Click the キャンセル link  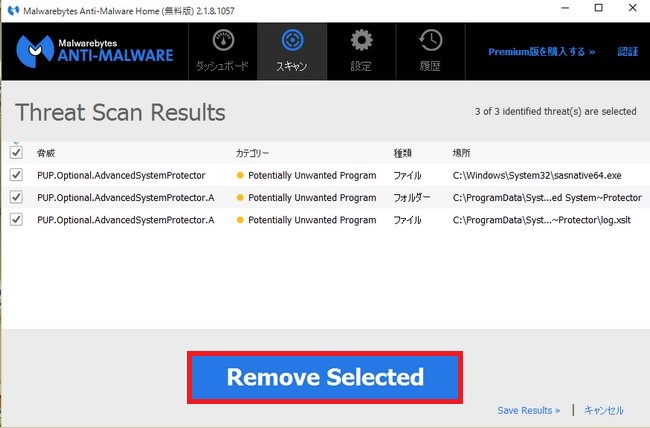pos(604,410)
